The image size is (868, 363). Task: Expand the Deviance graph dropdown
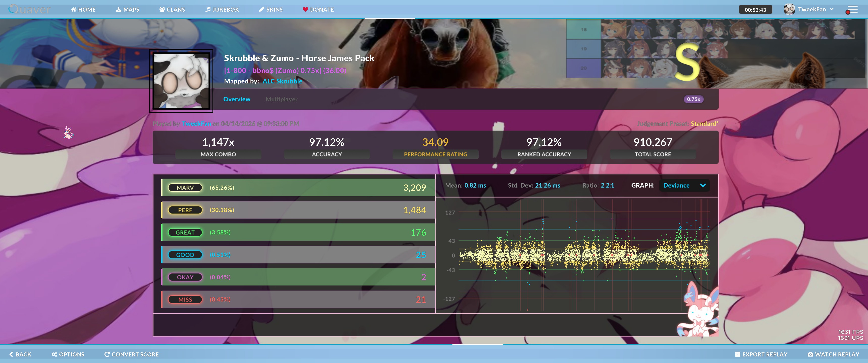pos(702,185)
